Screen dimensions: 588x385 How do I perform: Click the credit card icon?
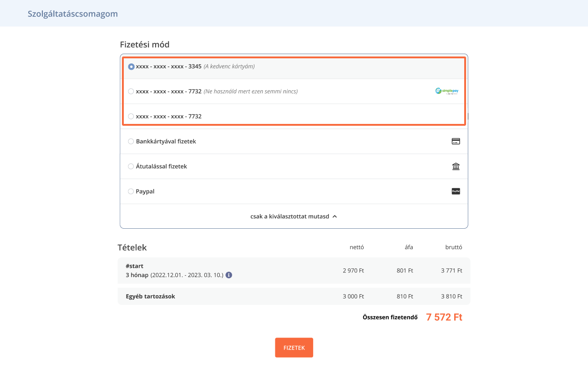click(456, 141)
